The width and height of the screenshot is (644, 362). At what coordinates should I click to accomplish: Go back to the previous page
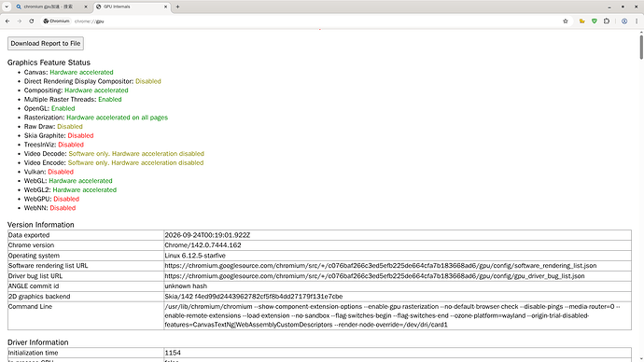[7, 21]
